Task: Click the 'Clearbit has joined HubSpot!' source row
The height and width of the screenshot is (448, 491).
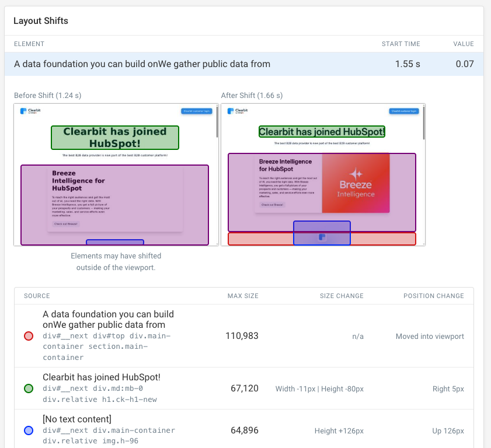Action: 244,388
